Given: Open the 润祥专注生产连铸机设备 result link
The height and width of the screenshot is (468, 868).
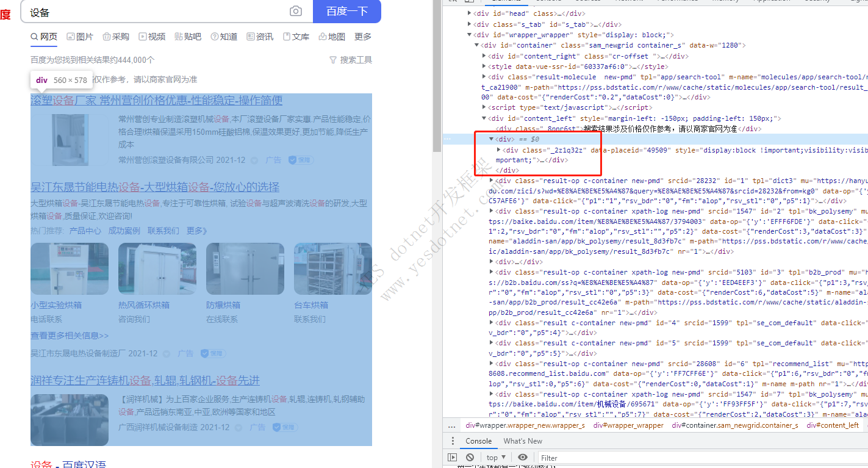Looking at the screenshot, I should point(145,380).
